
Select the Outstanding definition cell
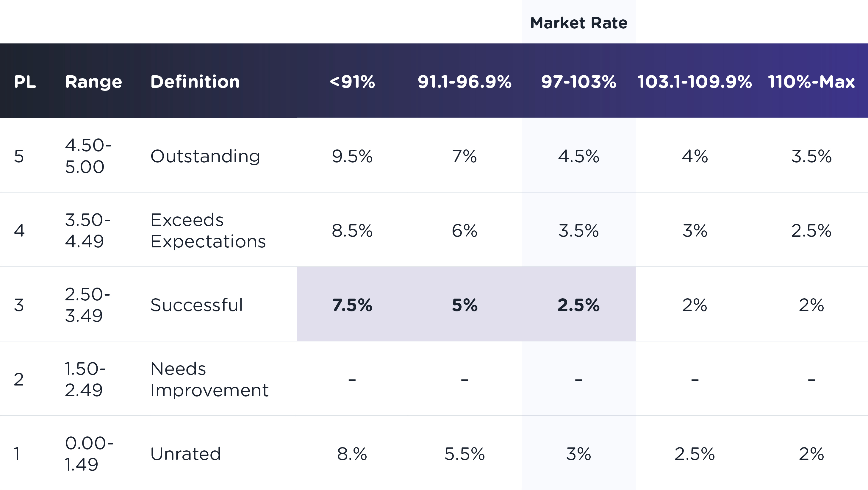[205, 156]
